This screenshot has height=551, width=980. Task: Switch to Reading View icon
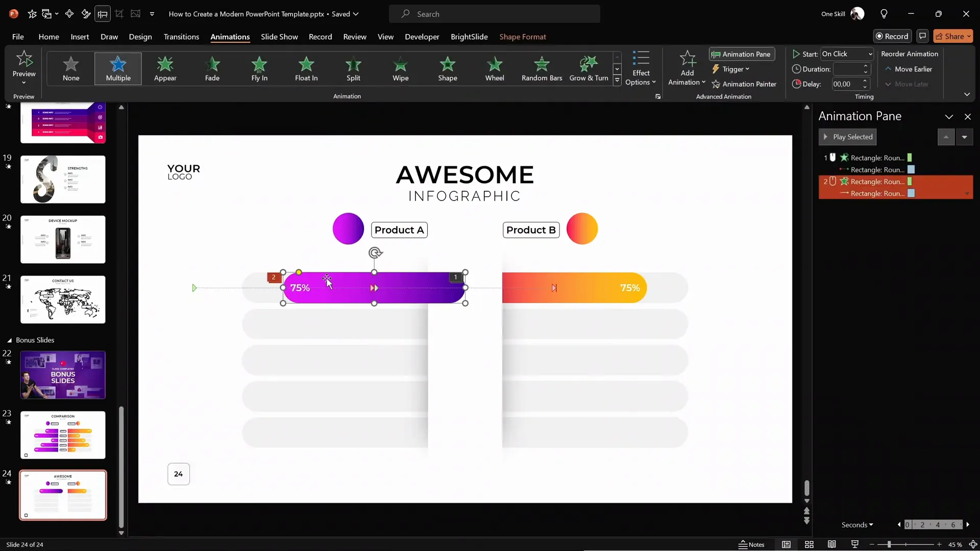pyautogui.click(x=832, y=544)
